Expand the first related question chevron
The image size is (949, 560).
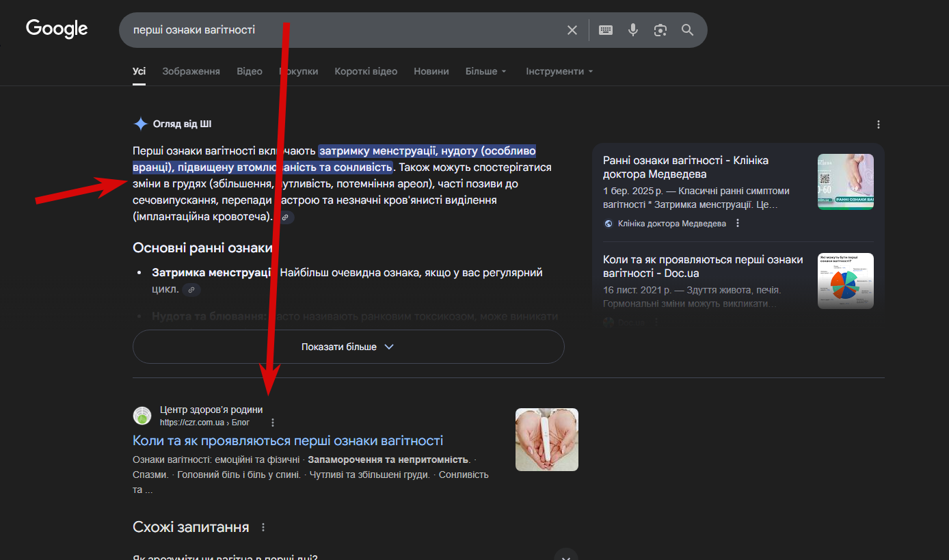click(566, 557)
